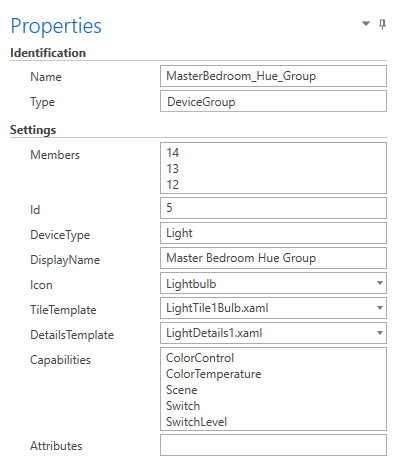
Task: Click the Properties panel title
Action: point(56,26)
